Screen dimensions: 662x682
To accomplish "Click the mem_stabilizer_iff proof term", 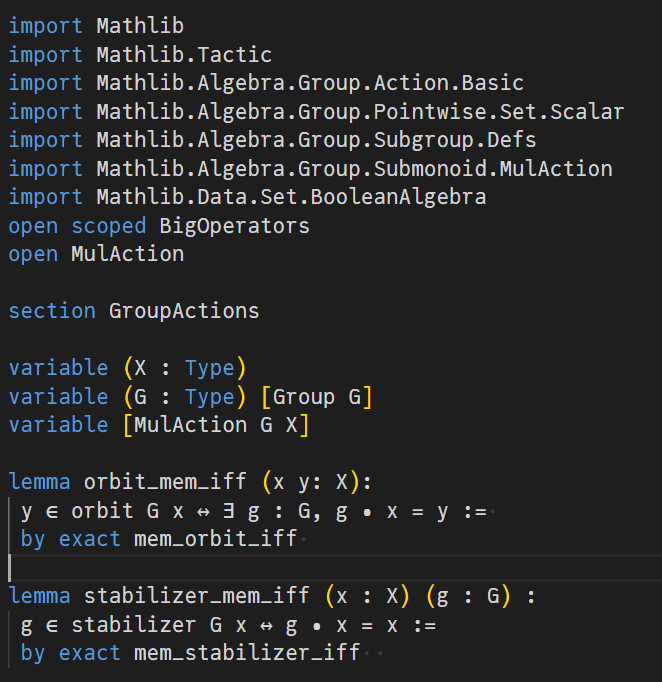I will click(x=246, y=653).
